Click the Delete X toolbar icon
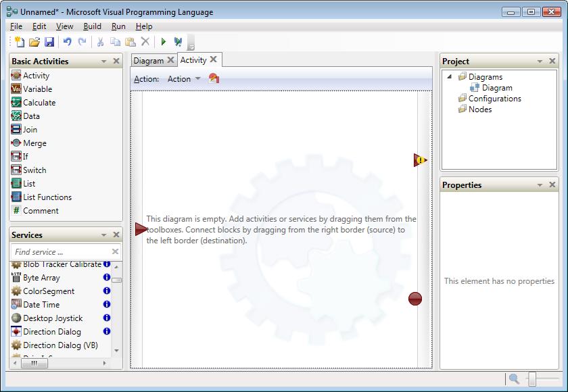 [145, 42]
